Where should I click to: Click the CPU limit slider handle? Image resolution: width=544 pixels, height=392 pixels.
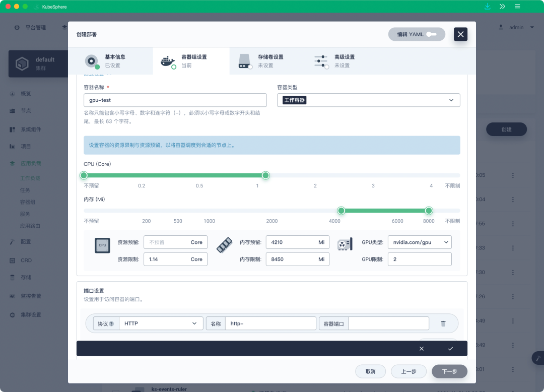point(266,175)
